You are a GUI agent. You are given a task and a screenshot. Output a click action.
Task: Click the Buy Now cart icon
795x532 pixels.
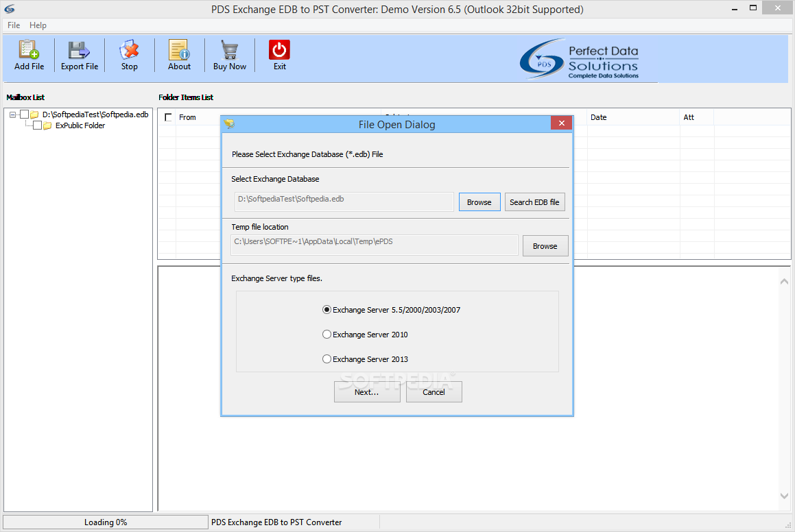[230, 49]
